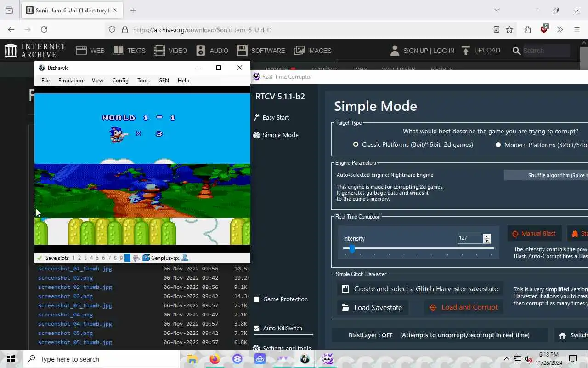Click into the Intensity number field
This screenshot has width=588, height=368.
click(x=470, y=238)
